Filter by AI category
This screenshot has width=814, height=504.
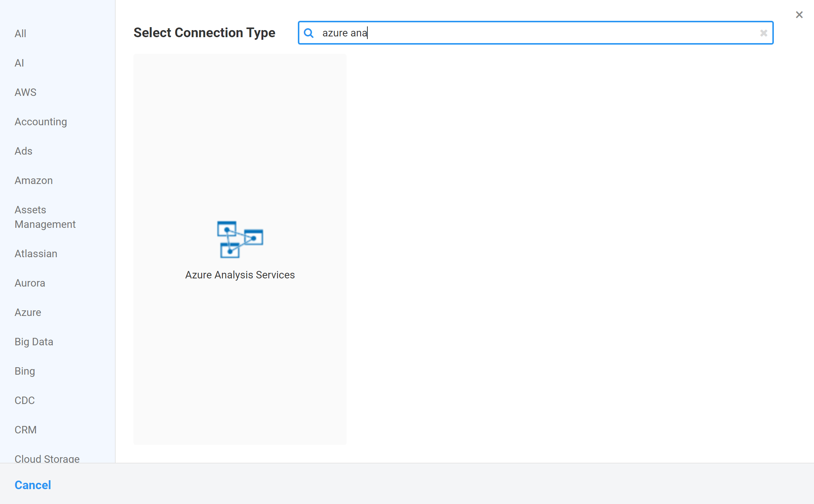[19, 63]
